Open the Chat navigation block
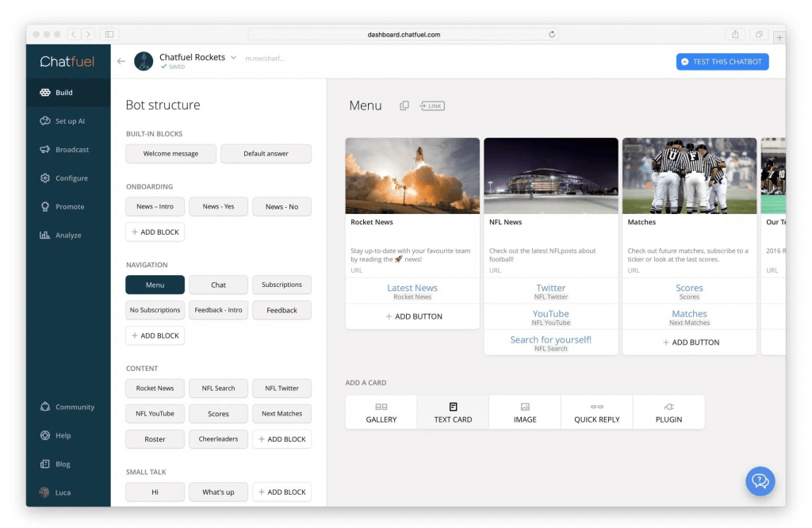This screenshot has height=528, width=812. [219, 285]
